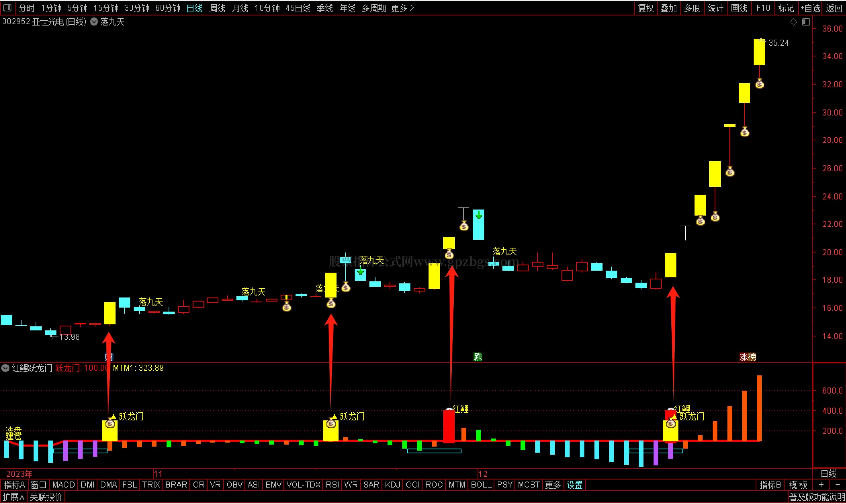Click the panel layout icon at top-left
The width and height of the screenshot is (846, 504).
(x=7, y=7)
